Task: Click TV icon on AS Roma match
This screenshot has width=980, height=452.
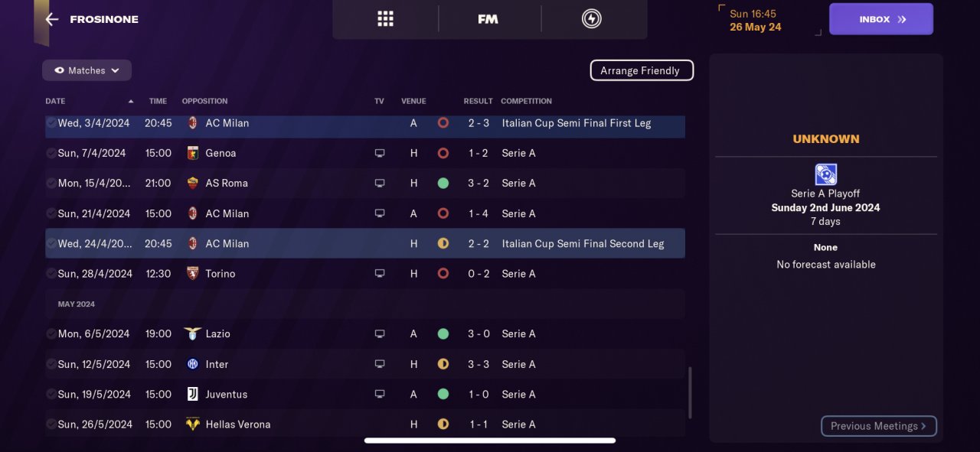Action: tap(380, 184)
